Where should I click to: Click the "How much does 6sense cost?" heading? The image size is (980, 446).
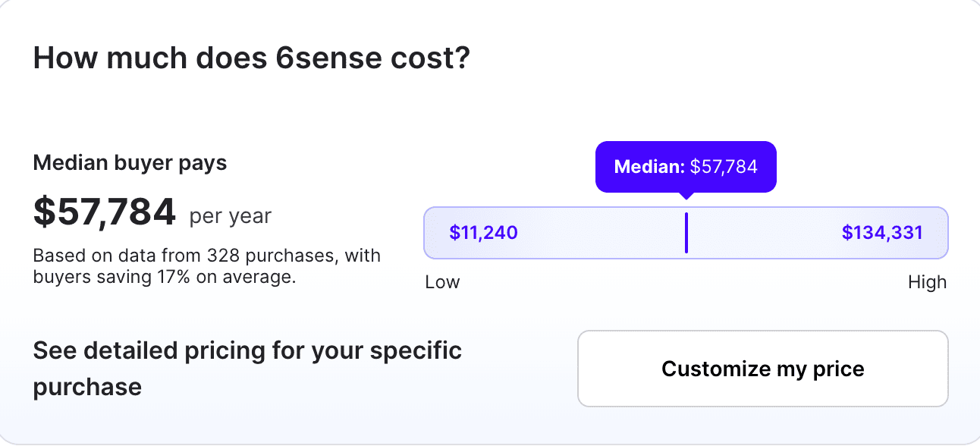[x=252, y=58]
